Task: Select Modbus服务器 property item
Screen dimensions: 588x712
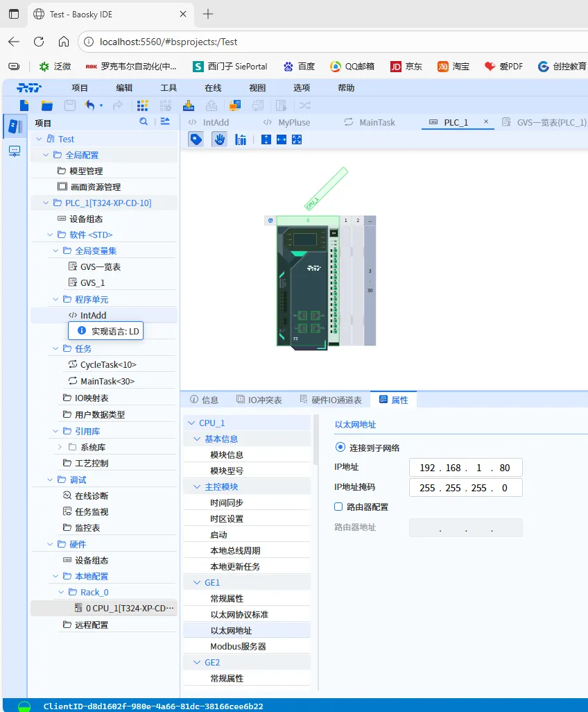Action: click(239, 647)
